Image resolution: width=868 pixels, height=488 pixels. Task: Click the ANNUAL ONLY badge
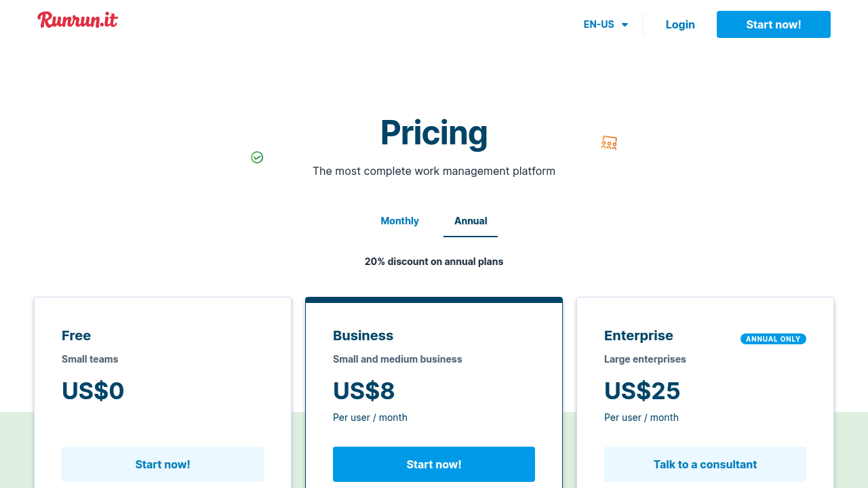click(x=773, y=339)
